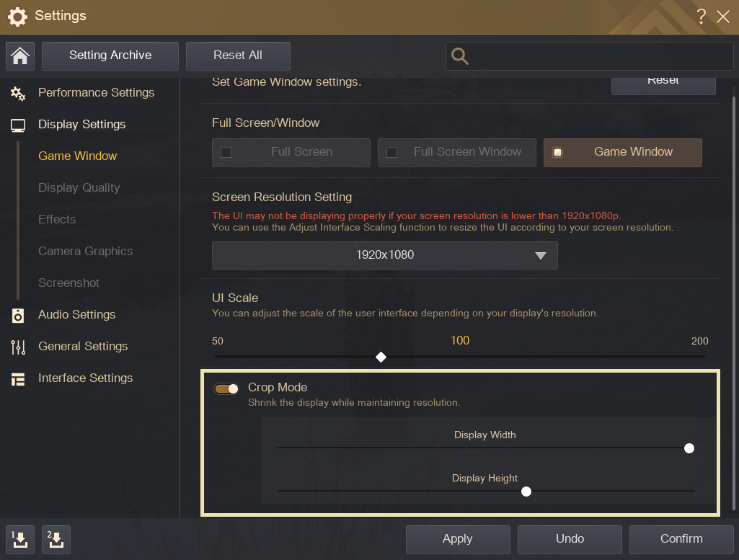This screenshot has width=739, height=560.
Task: Click the Screen Resolution Setting heading
Action: [x=282, y=197]
